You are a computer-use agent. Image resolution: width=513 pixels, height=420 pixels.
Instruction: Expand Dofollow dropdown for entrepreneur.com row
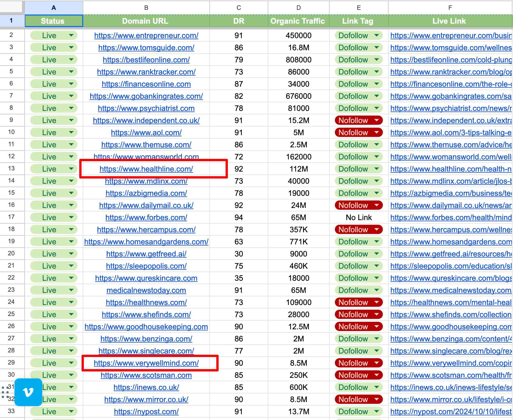[377, 36]
